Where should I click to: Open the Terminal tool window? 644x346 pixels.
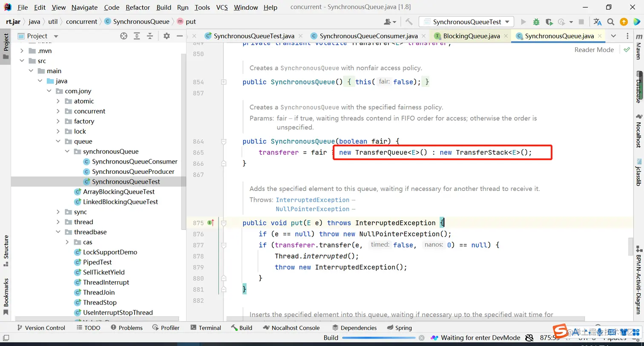pos(206,328)
